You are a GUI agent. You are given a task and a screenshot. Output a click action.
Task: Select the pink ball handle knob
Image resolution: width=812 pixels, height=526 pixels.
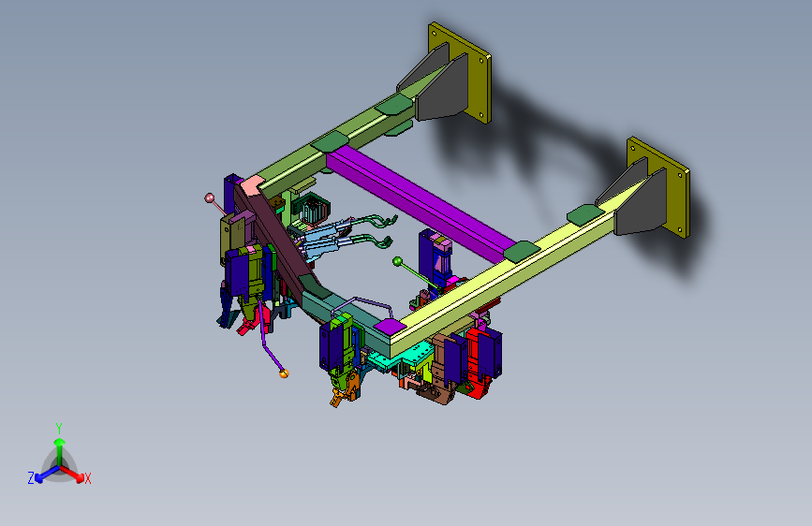pyautogui.click(x=210, y=197)
